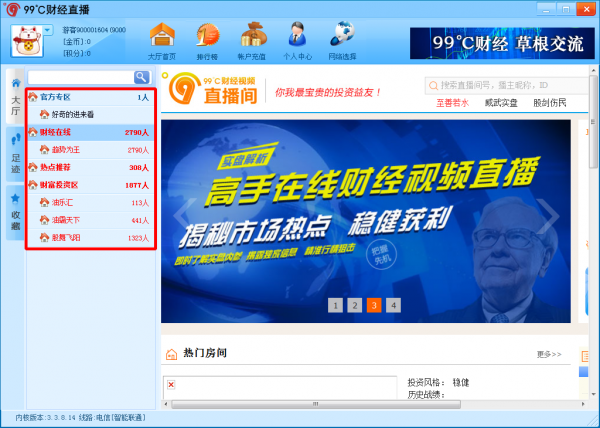Collapse the 财富投资区 group
The image size is (600, 428).
pyautogui.click(x=90, y=185)
